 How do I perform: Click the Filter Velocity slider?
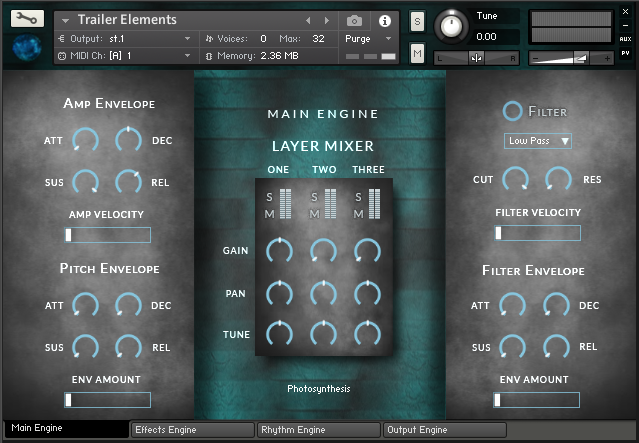[538, 233]
